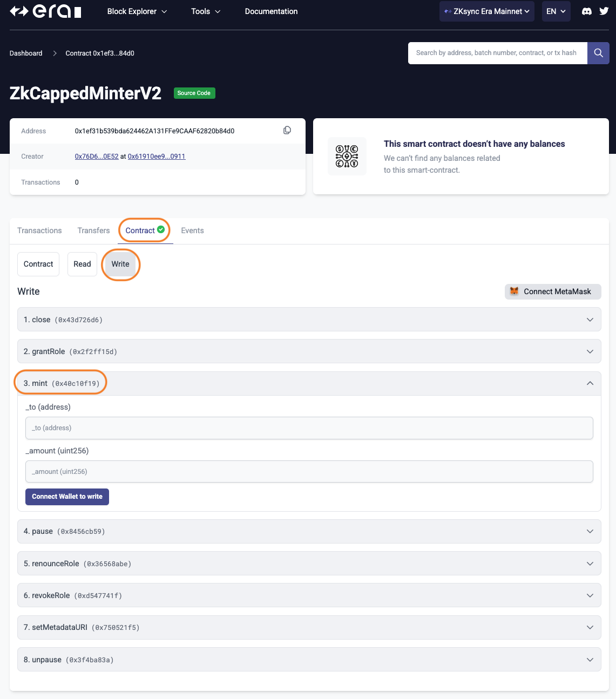Click the zkSync Era logo

click(x=45, y=11)
